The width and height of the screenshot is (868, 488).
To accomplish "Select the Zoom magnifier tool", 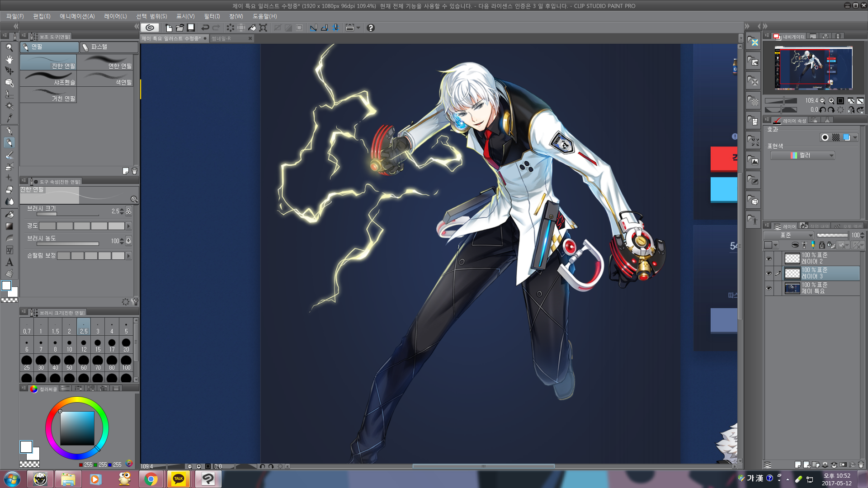I will pyautogui.click(x=9, y=47).
